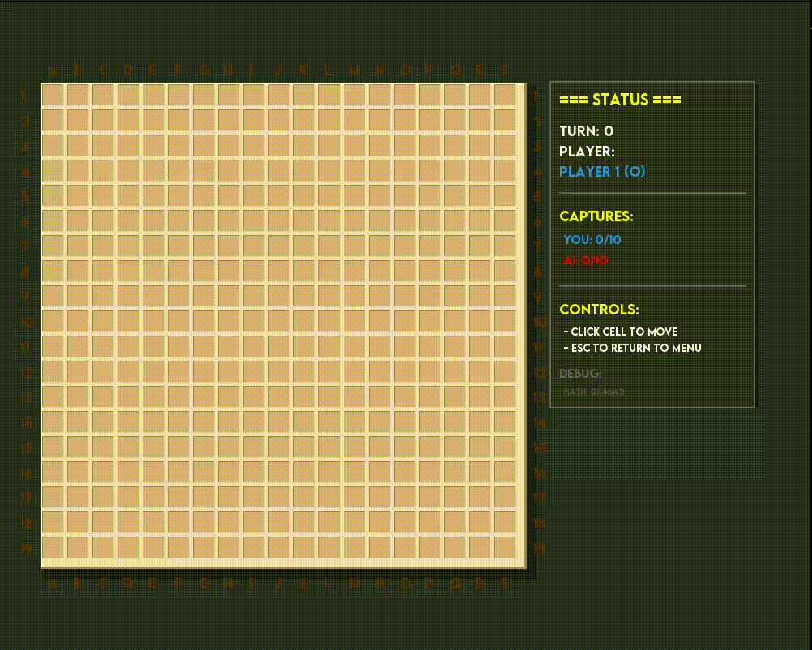812x650 pixels.
Task: Click board cell A1 in top-left corner
Action: 53,95
